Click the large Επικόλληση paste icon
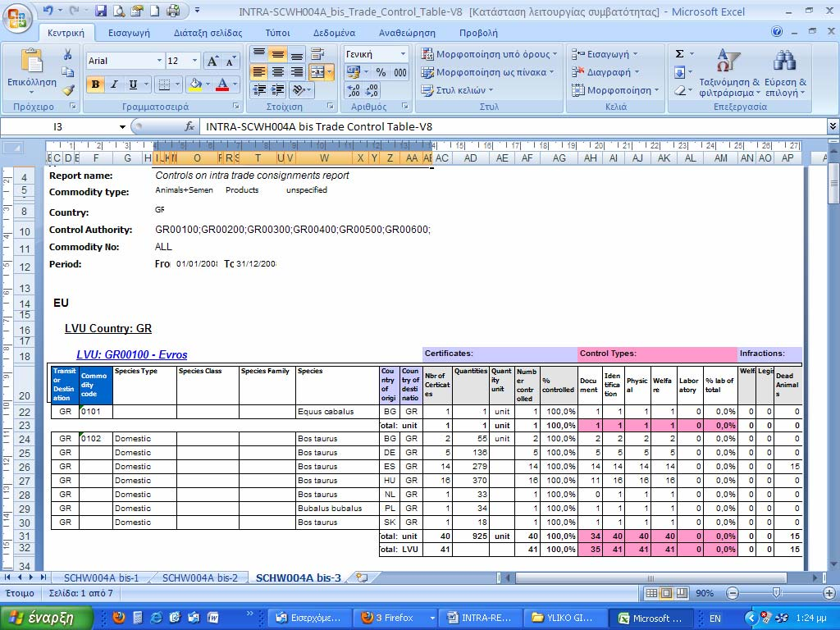This screenshot has height=630, width=840. point(32,61)
